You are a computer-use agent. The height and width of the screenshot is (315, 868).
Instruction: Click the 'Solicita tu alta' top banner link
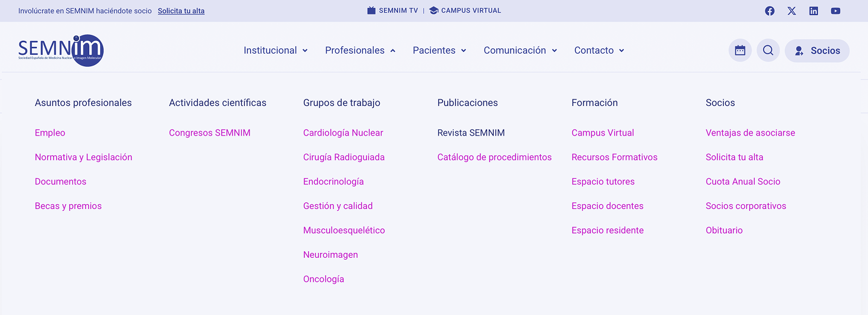click(181, 11)
